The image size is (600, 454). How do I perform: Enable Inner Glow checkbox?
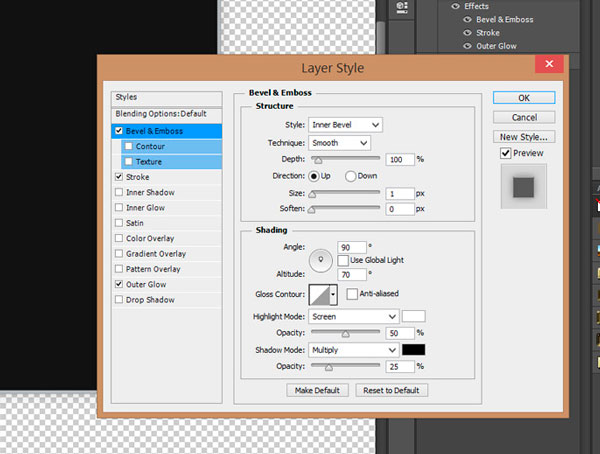pyautogui.click(x=119, y=207)
